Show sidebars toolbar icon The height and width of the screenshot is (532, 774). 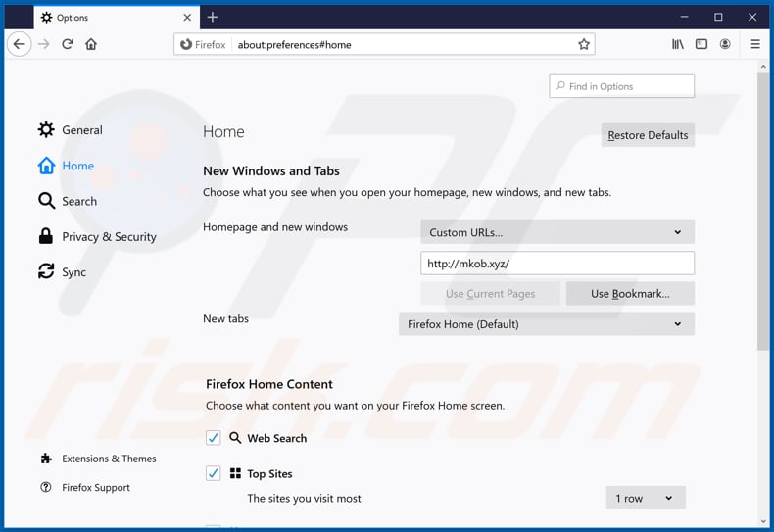pyautogui.click(x=701, y=44)
